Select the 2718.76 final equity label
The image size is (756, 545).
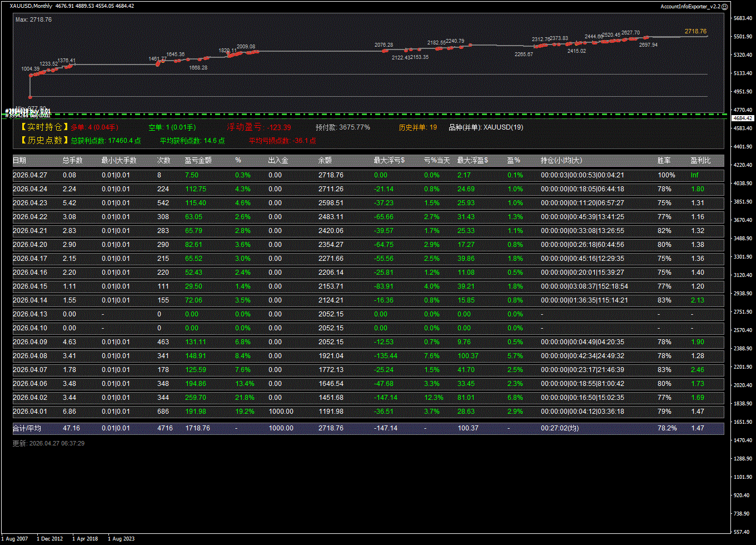695,32
